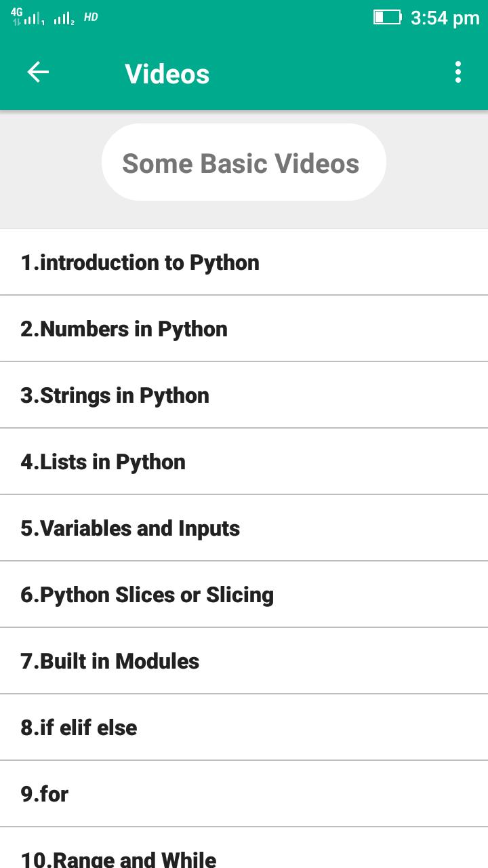Tap the Some Basic Videos pill button
The width and height of the screenshot is (488, 868).
[244, 163]
